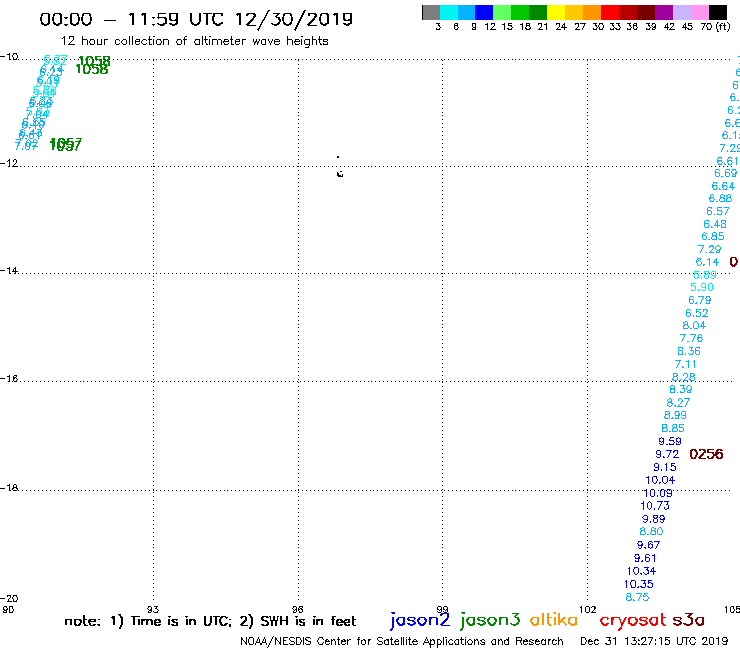Click the '70 (ft)' legend label
This screenshot has width=740, height=650.
coord(715,26)
